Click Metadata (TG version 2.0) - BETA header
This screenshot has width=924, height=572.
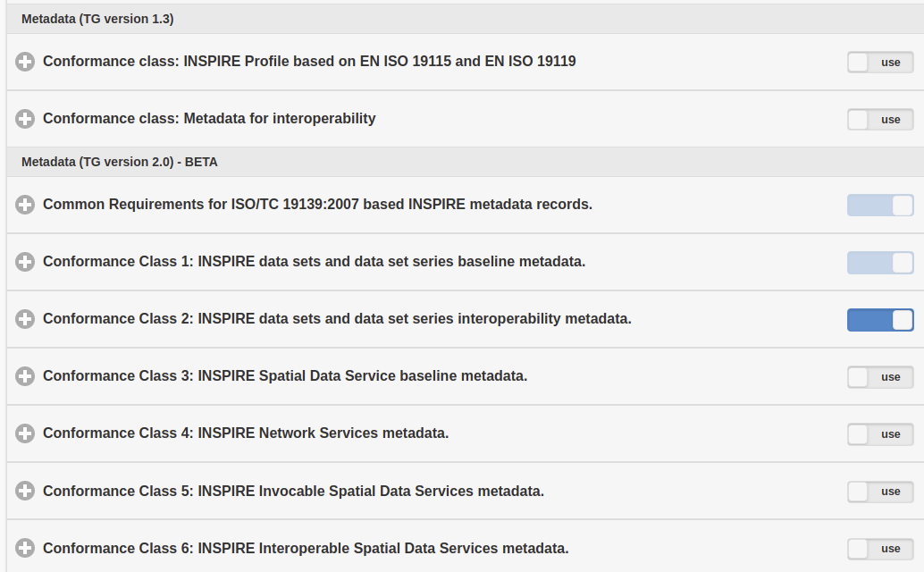pyautogui.click(x=120, y=162)
